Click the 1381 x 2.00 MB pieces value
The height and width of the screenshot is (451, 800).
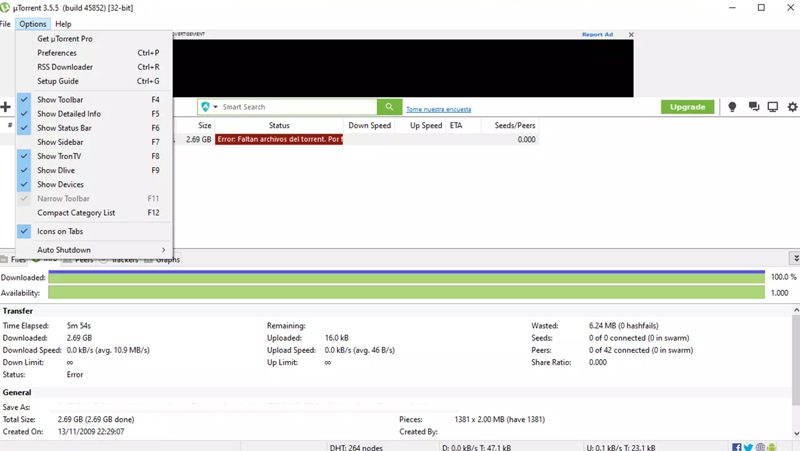coord(499,419)
